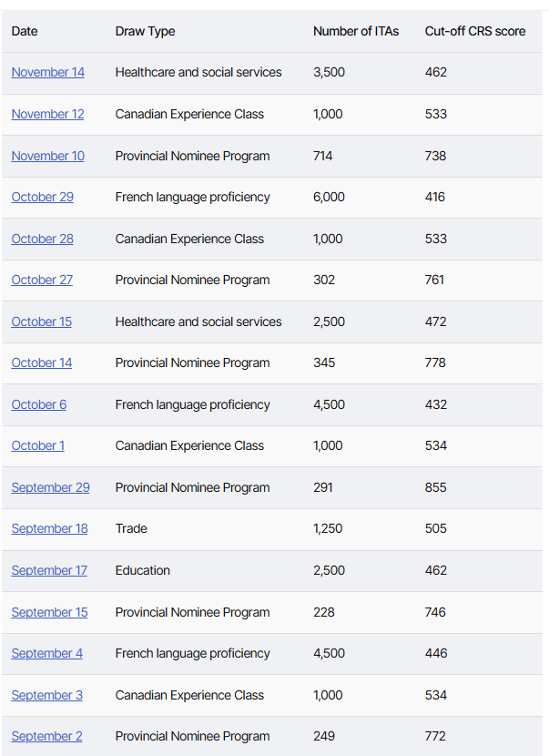Click the Draw Type column header
549x756 pixels.
pos(145,31)
